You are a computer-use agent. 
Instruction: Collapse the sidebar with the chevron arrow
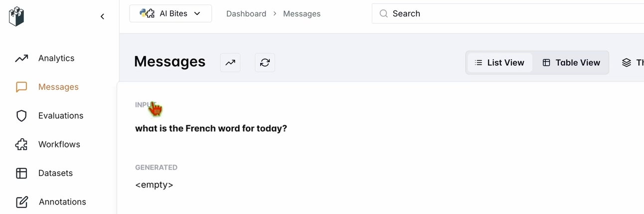[x=102, y=16]
